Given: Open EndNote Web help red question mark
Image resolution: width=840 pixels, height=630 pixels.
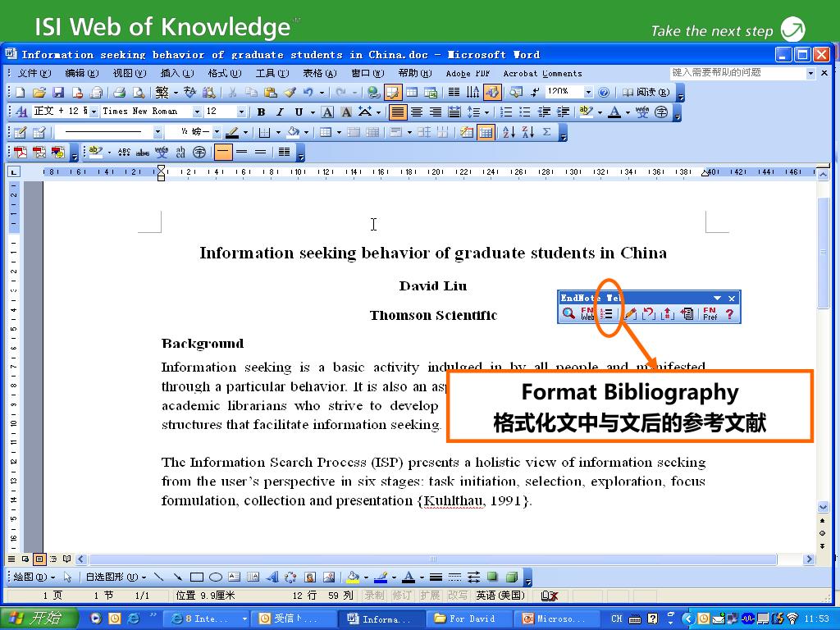Looking at the screenshot, I should pyautogui.click(x=729, y=313).
